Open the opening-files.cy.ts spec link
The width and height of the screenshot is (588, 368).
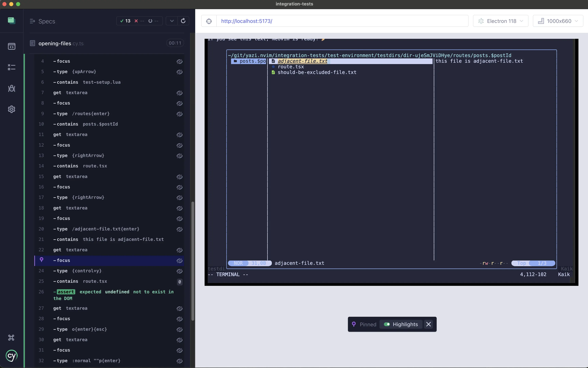click(61, 44)
